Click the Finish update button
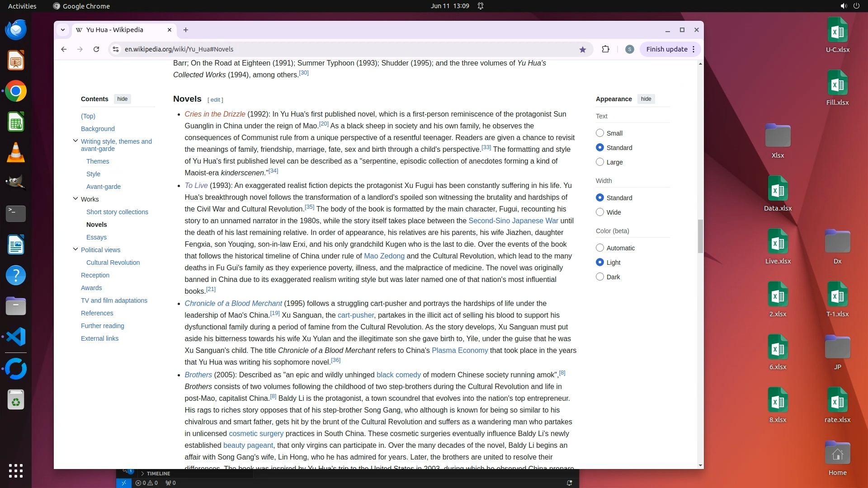868x488 pixels. pos(666,49)
